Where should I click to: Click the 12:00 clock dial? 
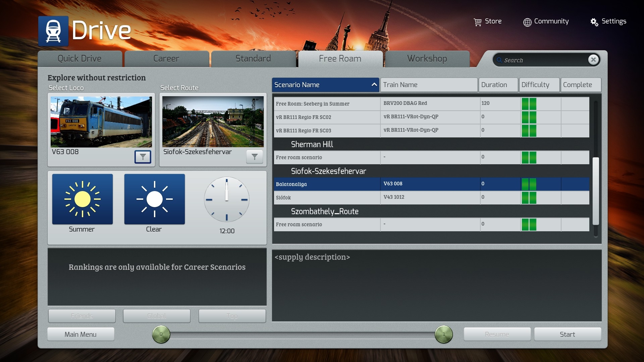point(227,199)
